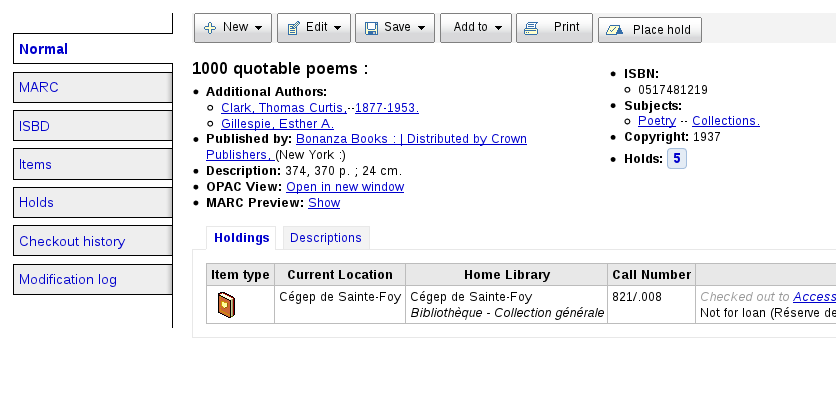Show the MARC Preview
This screenshot has height=406, width=836.
pos(324,203)
